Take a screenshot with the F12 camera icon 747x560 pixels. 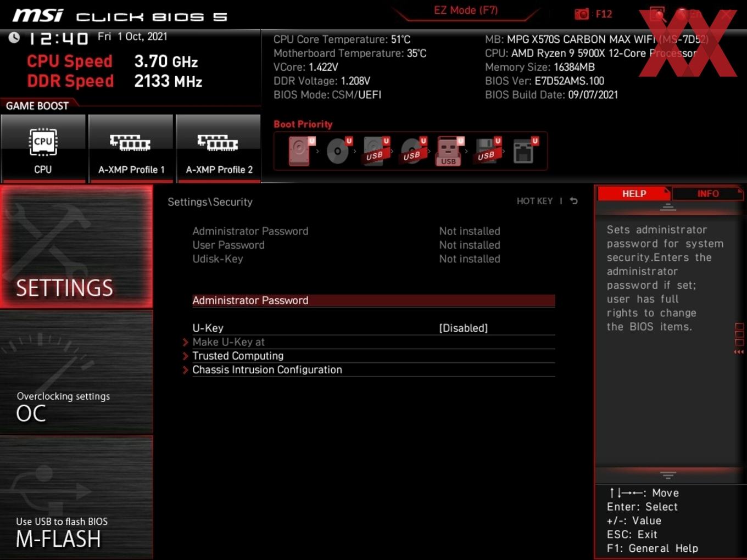[x=582, y=14]
